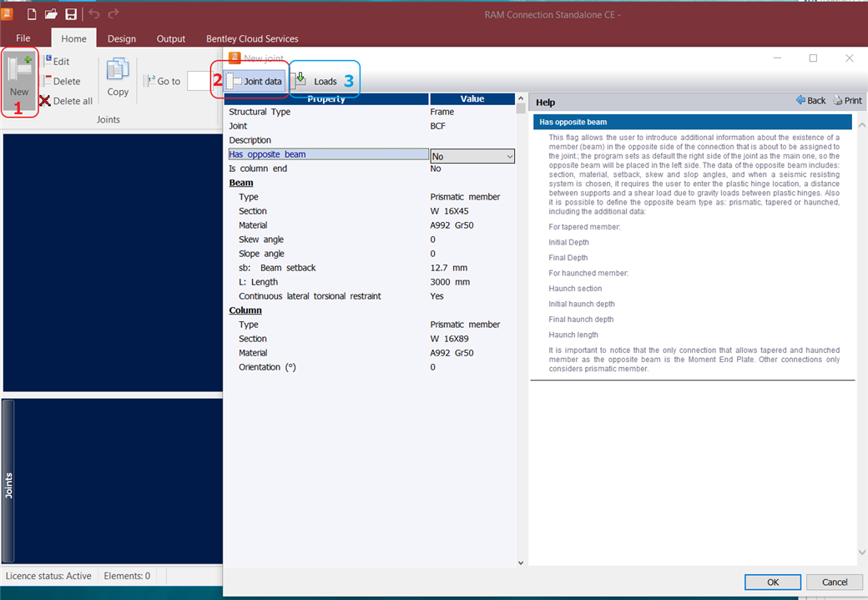Expand the Has opposite beam dropdown
The image size is (868, 600).
508,156
